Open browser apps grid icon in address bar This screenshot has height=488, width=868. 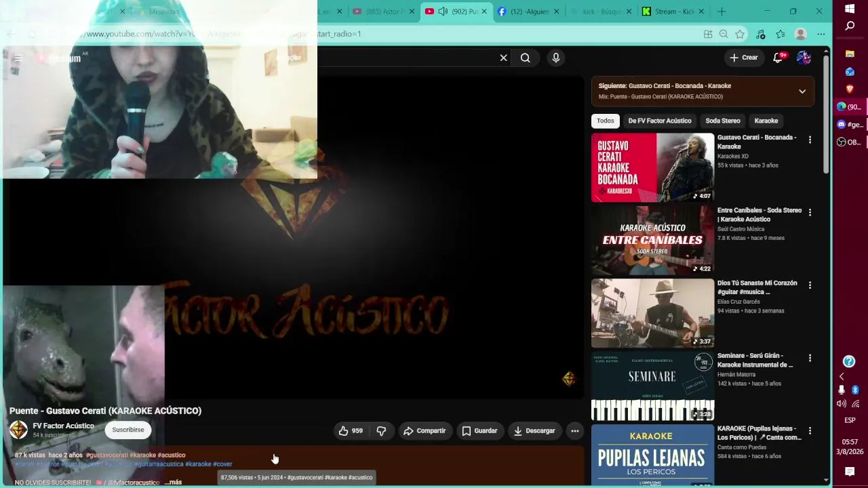click(x=708, y=34)
